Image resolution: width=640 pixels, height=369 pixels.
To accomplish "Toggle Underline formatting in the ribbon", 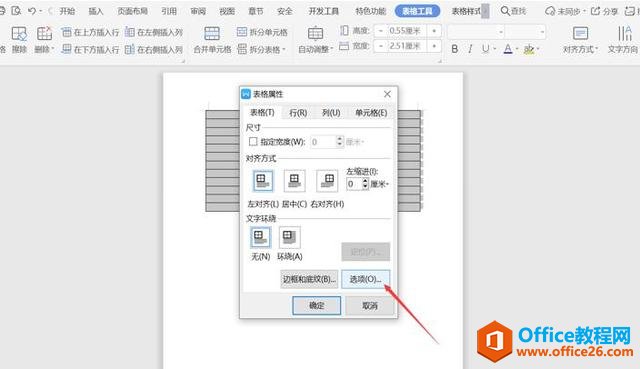I will (485, 49).
